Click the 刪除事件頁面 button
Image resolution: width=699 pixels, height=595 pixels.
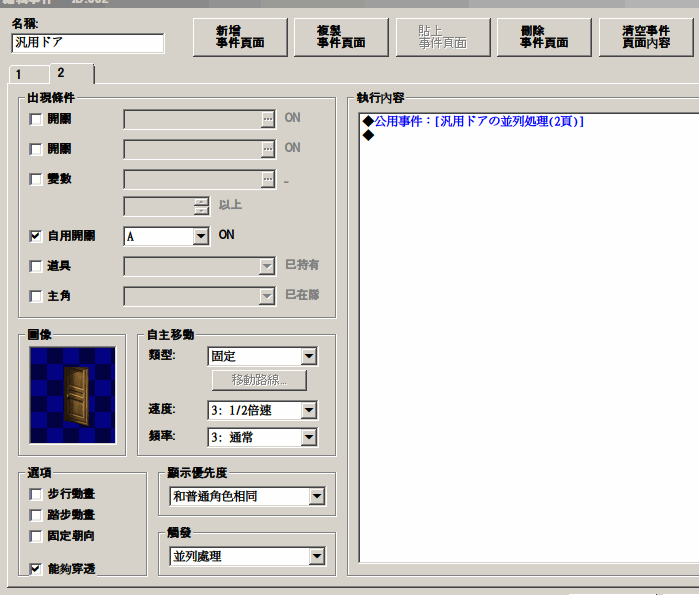coord(544,37)
